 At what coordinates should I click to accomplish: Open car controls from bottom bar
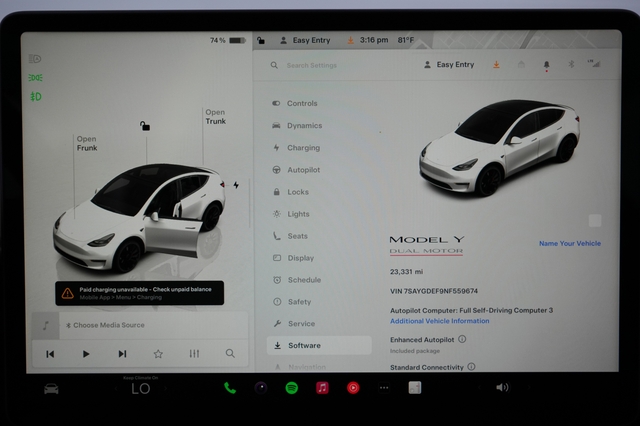point(51,389)
